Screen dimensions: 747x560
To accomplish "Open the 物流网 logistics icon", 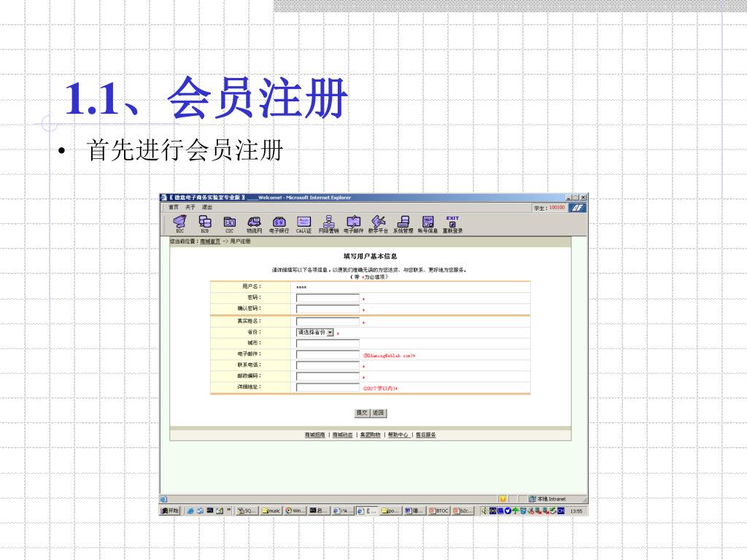I will coord(255,224).
